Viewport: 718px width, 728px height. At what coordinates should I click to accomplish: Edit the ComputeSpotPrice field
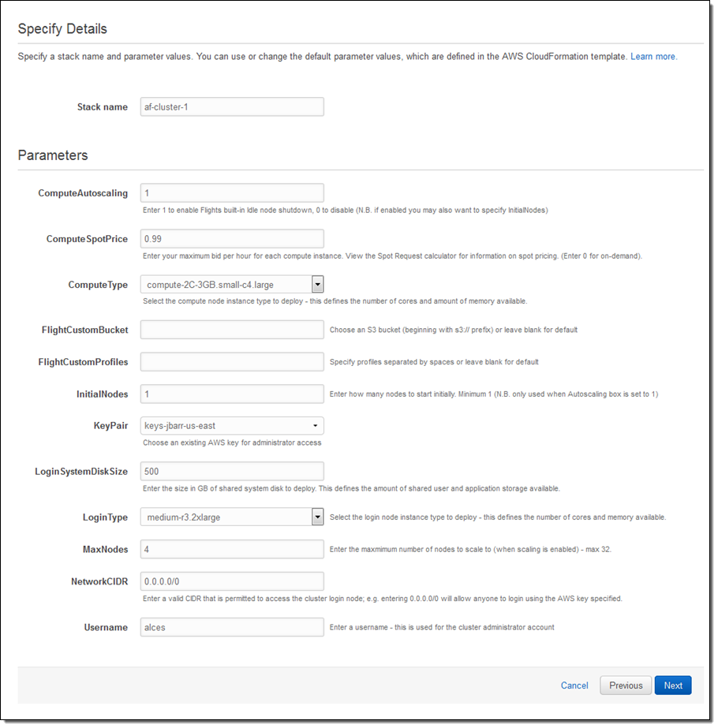tap(232, 239)
